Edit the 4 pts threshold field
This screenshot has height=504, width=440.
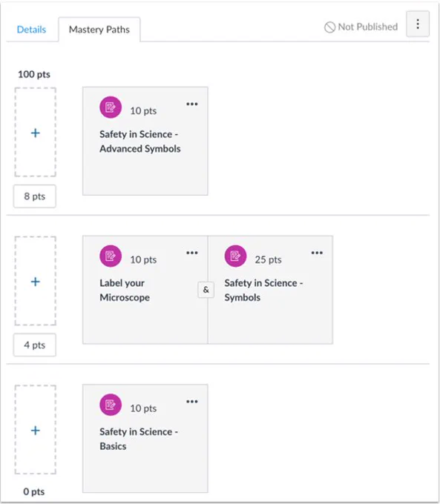[34, 345]
